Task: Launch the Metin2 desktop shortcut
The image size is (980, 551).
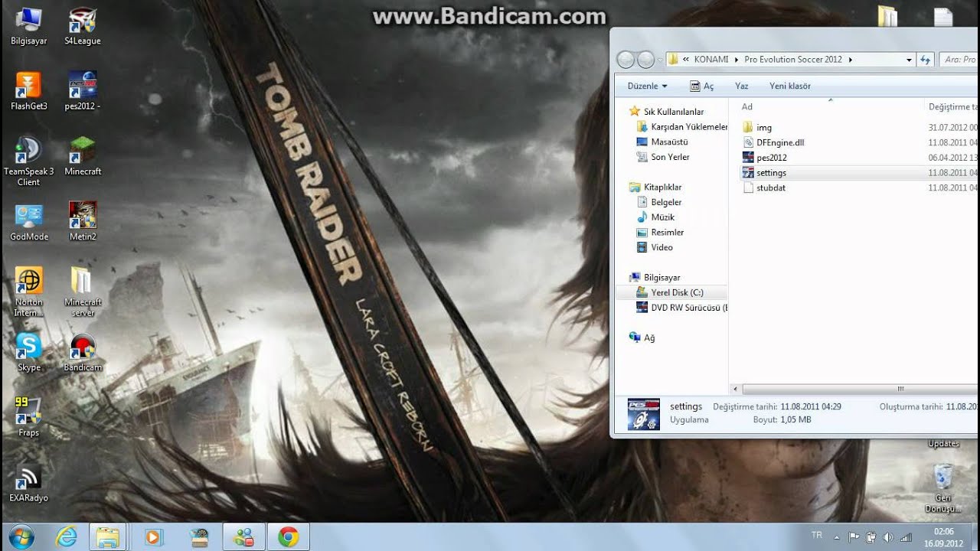Action: coord(83,223)
